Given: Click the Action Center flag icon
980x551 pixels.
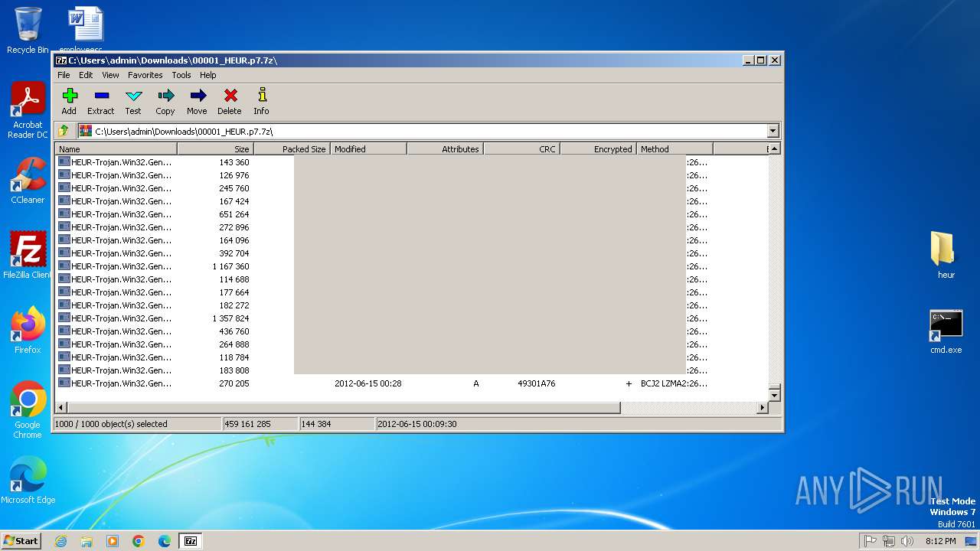Looking at the screenshot, I should (x=871, y=541).
